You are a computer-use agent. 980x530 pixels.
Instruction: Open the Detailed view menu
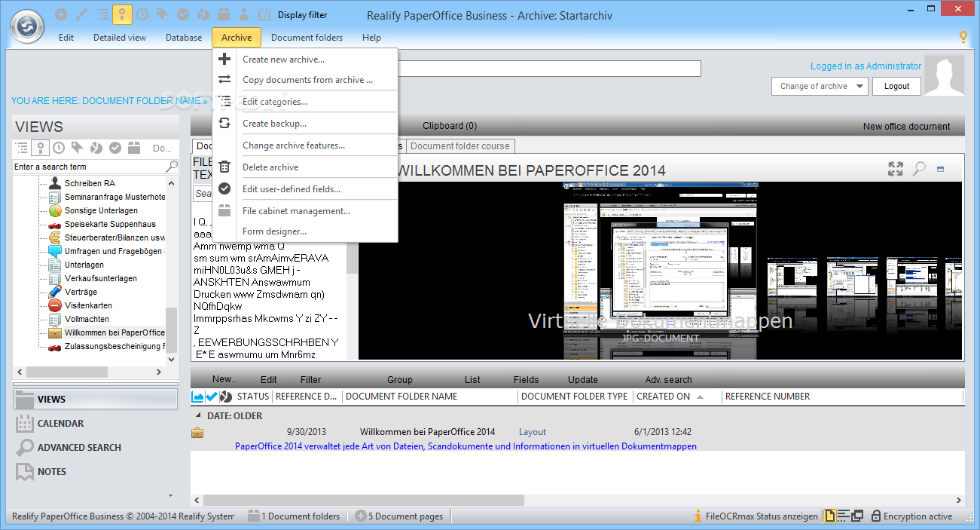[120, 38]
